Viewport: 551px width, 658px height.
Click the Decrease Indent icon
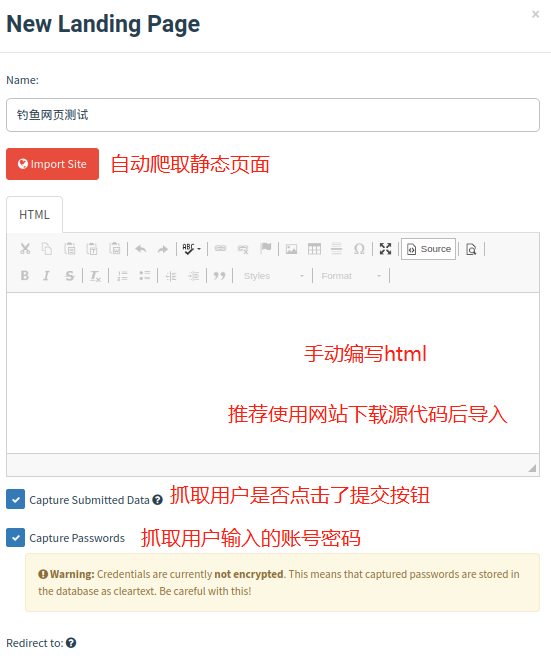click(171, 276)
